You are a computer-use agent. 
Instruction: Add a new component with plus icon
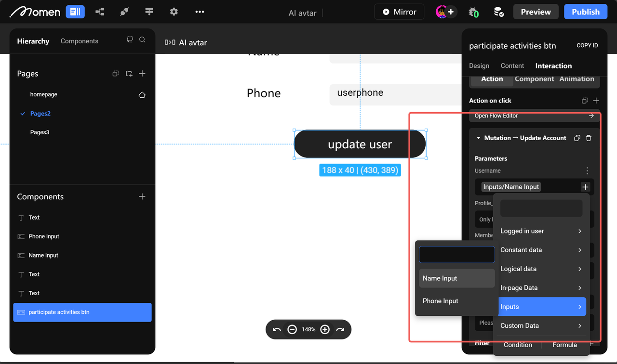pos(142,196)
